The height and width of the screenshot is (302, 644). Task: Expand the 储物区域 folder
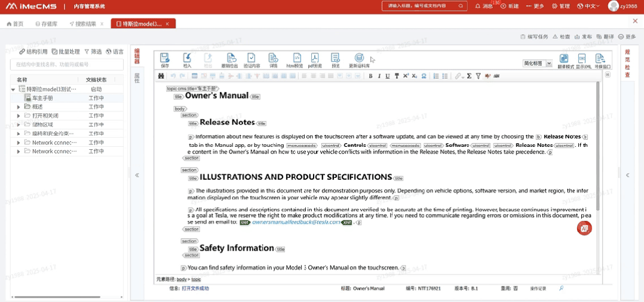tap(19, 125)
